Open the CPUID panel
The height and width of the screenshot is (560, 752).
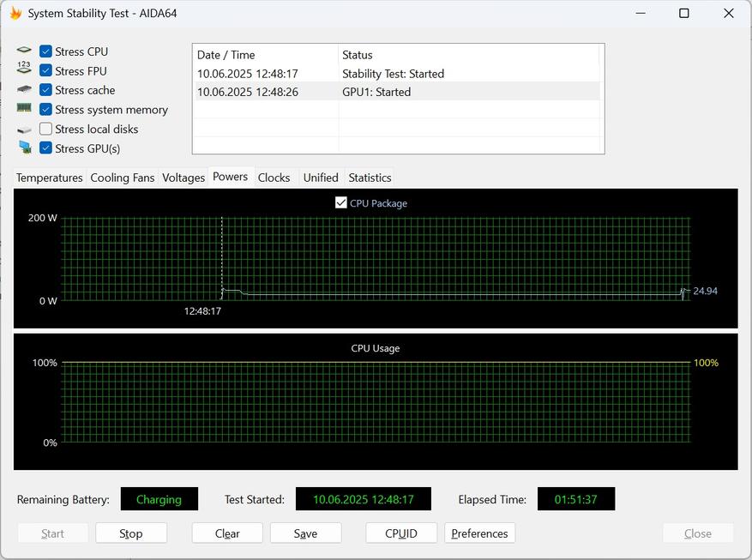401,533
